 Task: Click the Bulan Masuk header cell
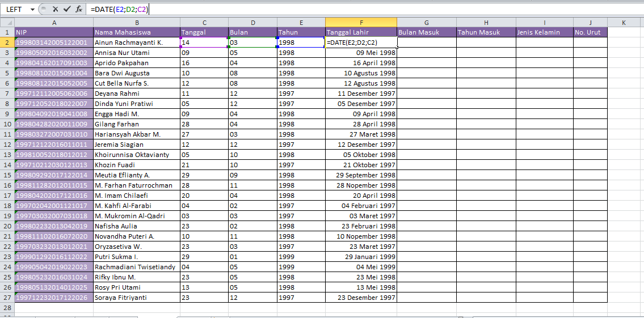click(x=427, y=32)
